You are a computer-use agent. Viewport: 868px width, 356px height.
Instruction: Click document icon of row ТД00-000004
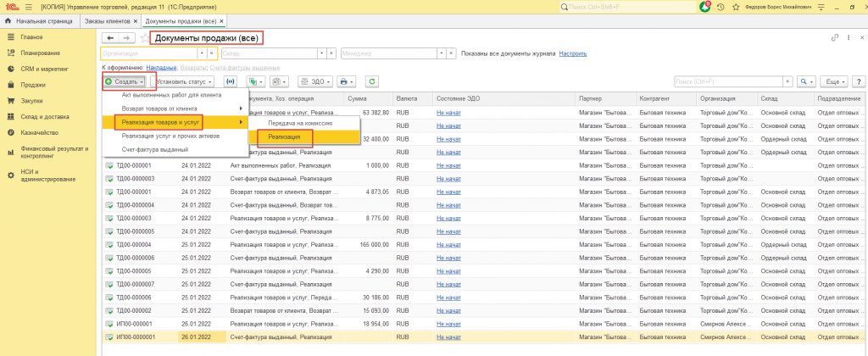pyautogui.click(x=109, y=244)
